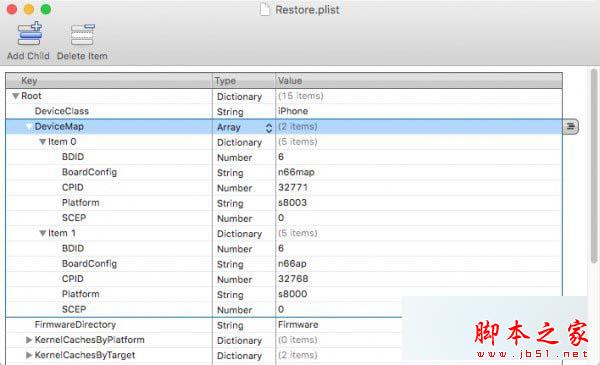Click the row options button beside DeviceMap
Screen dimensions: 600x365
[571, 127]
